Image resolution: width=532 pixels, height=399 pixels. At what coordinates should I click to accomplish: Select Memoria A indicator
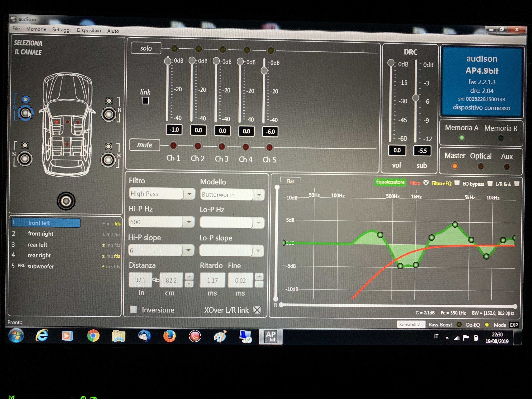(x=461, y=138)
